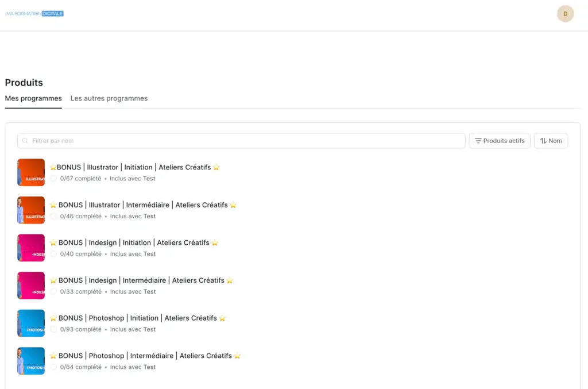This screenshot has width=588, height=389.
Task: Open the Nom sort dropdown
Action: (551, 141)
